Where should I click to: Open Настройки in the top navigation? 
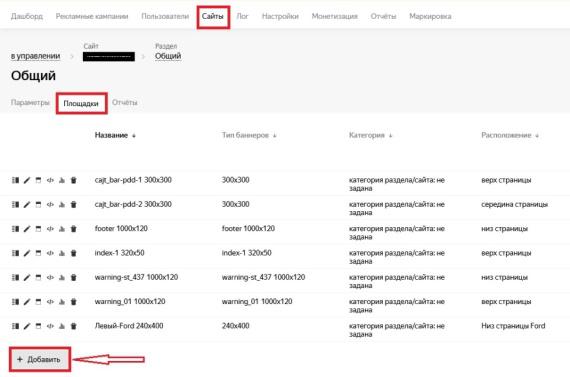pyautogui.click(x=280, y=16)
